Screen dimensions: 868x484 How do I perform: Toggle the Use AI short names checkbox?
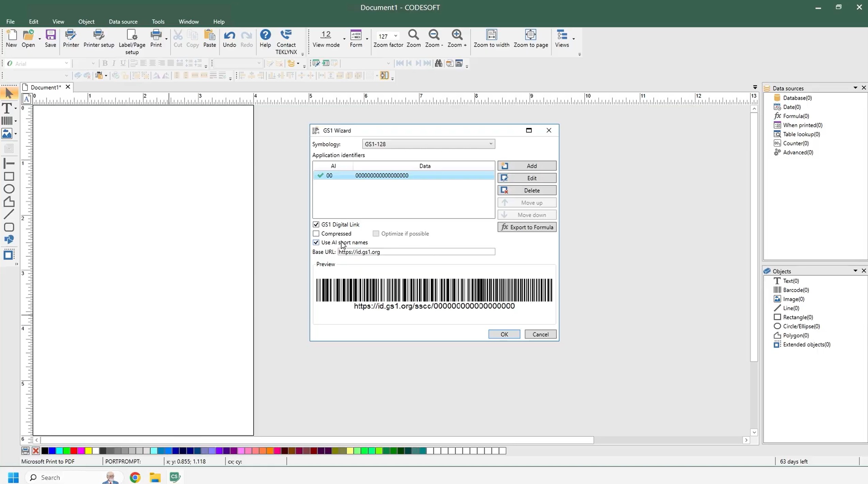point(316,243)
